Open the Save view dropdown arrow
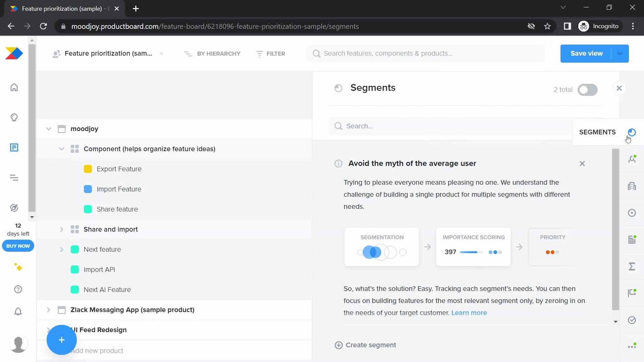This screenshot has height=362, width=644. [x=620, y=54]
